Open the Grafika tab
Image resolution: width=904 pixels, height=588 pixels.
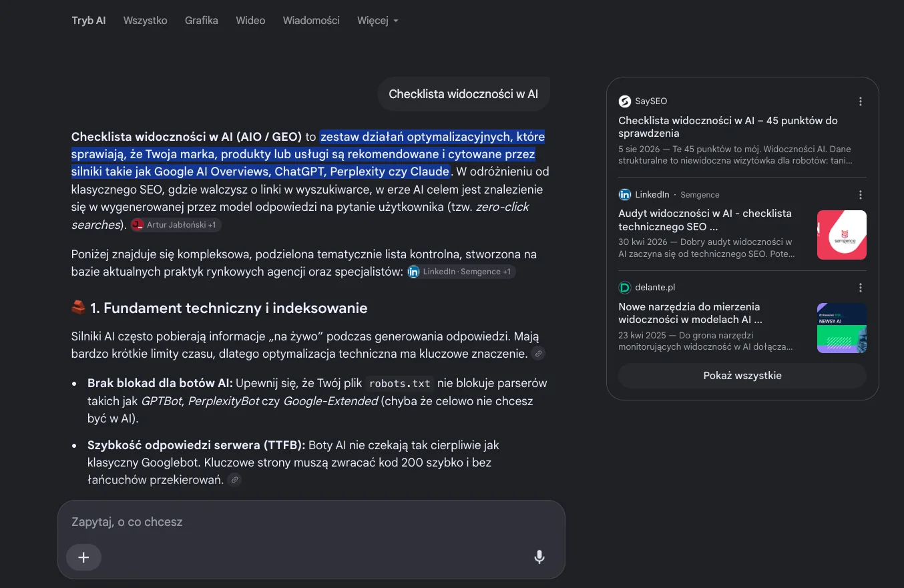(202, 21)
